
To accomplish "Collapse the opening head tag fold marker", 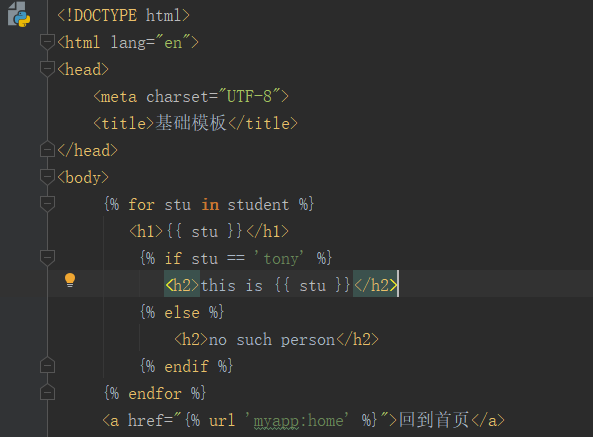I will [47, 69].
